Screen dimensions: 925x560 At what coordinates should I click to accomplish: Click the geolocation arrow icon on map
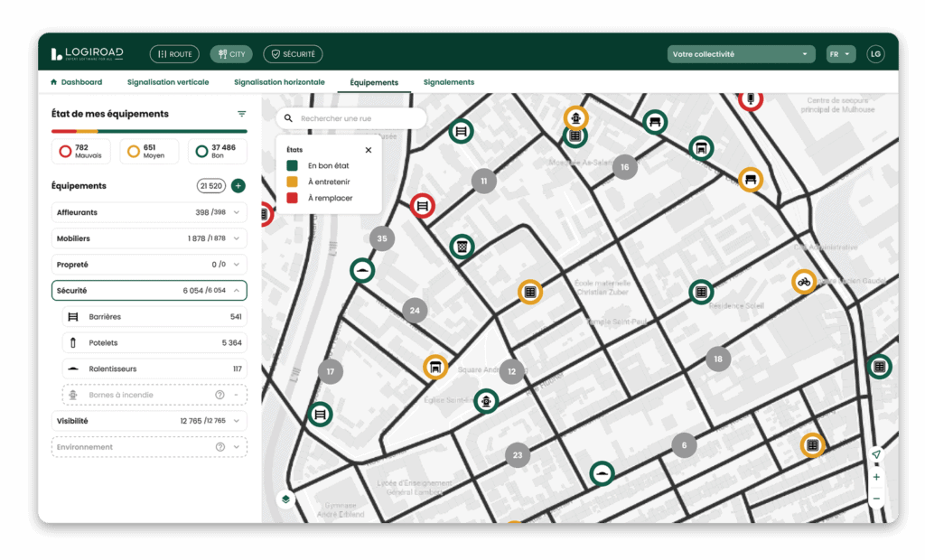(x=875, y=455)
